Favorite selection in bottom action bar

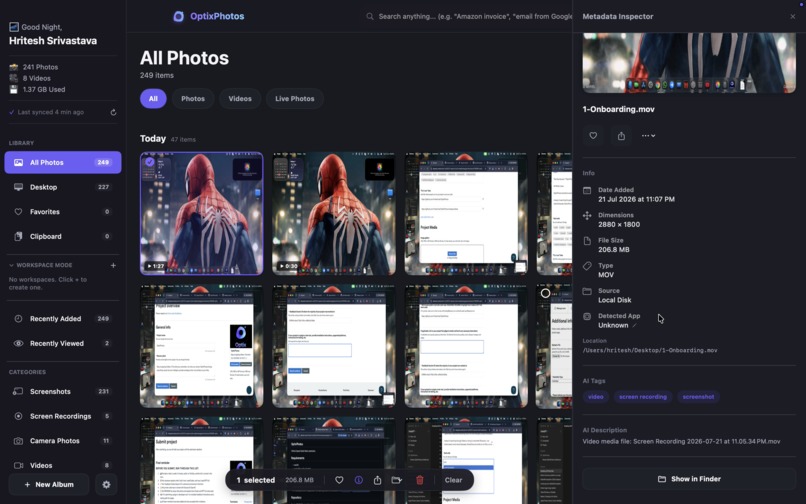click(339, 480)
